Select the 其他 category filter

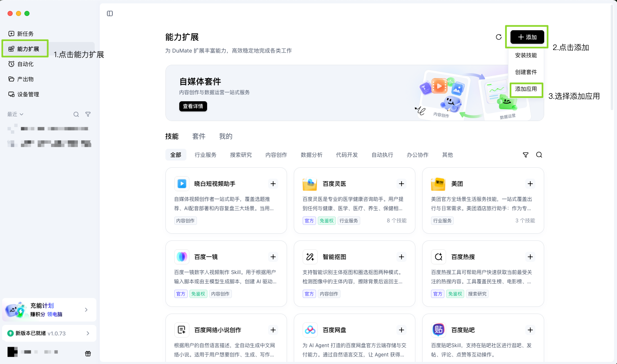[x=448, y=155]
